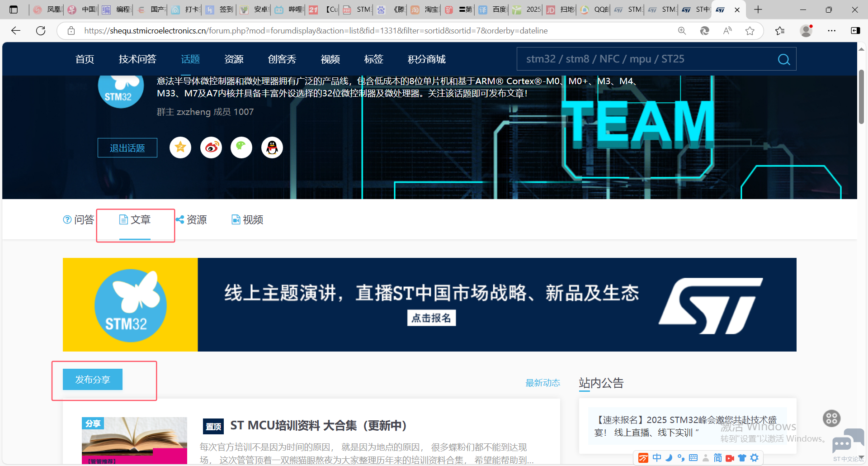The width and height of the screenshot is (868, 466).
Task: Refresh the page with reload icon
Action: (41, 31)
